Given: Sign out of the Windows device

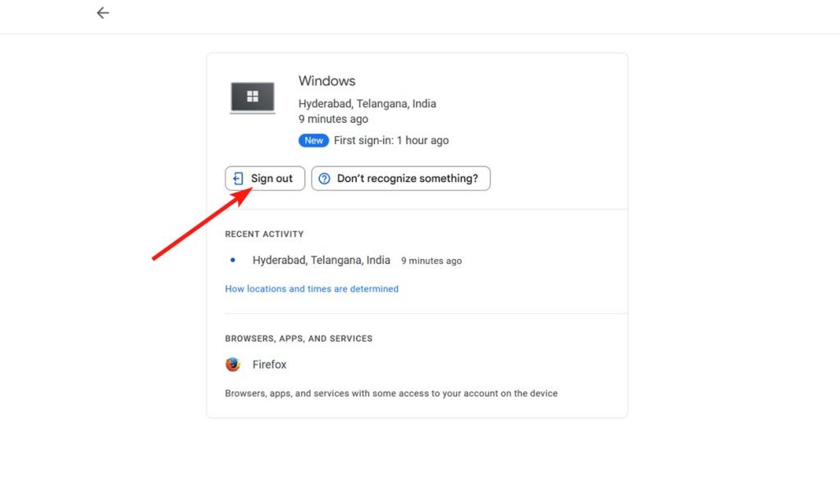Looking at the screenshot, I should [x=264, y=178].
